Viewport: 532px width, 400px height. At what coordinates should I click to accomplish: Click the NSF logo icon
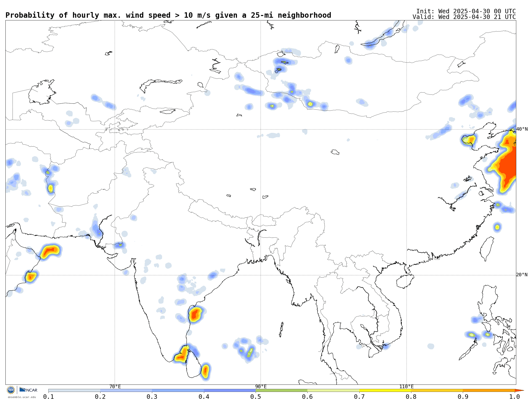tap(11, 390)
